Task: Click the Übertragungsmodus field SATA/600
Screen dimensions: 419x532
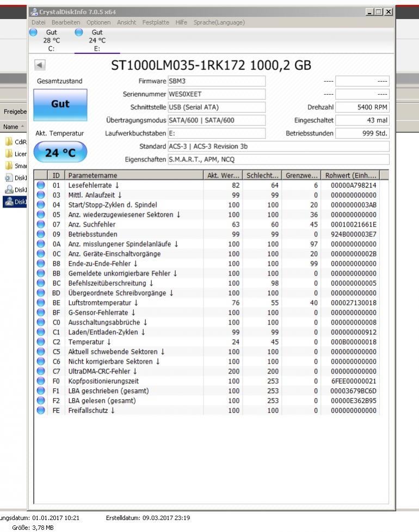Action: (217, 120)
